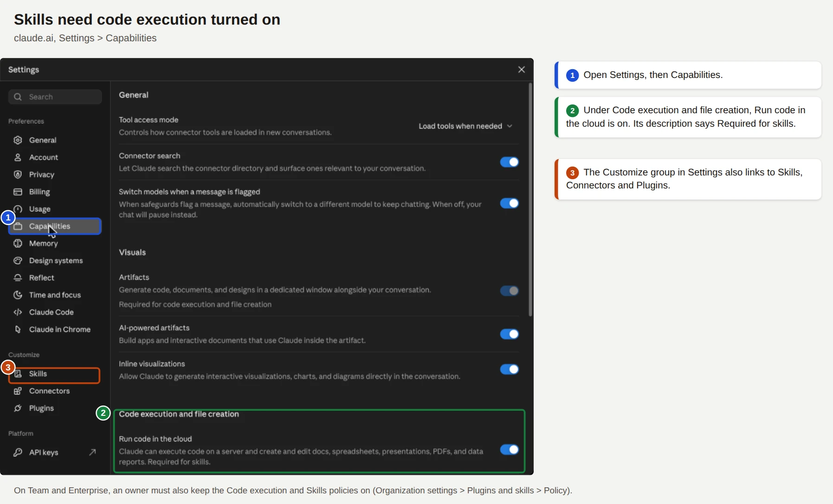Viewport: 833px width, 504px height.
Task: Click the Privacy shield icon
Action: pos(18,174)
